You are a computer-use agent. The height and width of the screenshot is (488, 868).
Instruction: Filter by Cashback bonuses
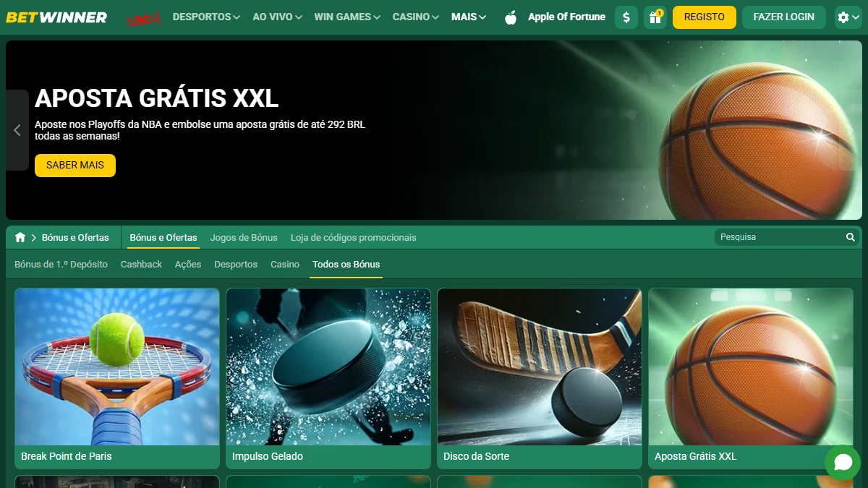[x=141, y=265]
